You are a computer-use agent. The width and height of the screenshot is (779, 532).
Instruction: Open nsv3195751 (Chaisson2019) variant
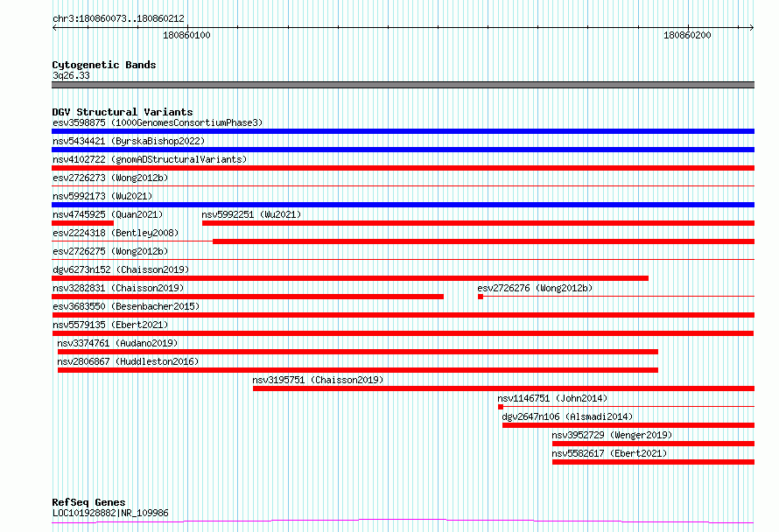click(318, 380)
